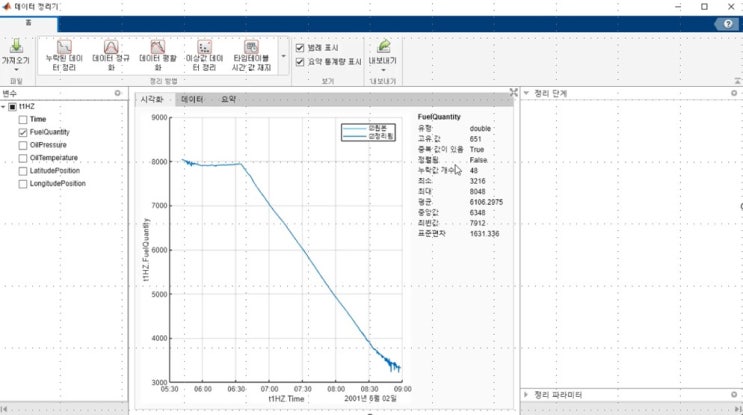Collapse the toolstrip ribbon arrow
The height and width of the screenshot is (415, 743).
tap(738, 81)
